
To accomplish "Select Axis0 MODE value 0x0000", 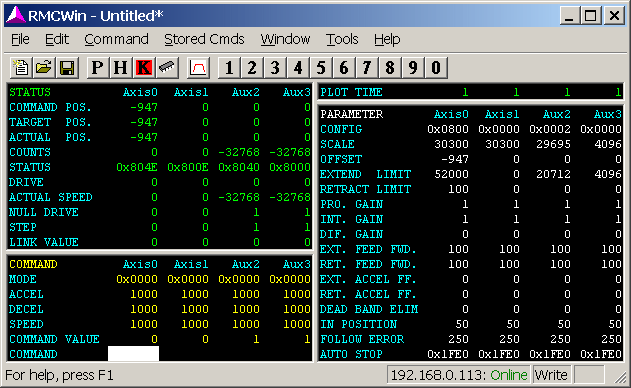I will pos(137,279).
